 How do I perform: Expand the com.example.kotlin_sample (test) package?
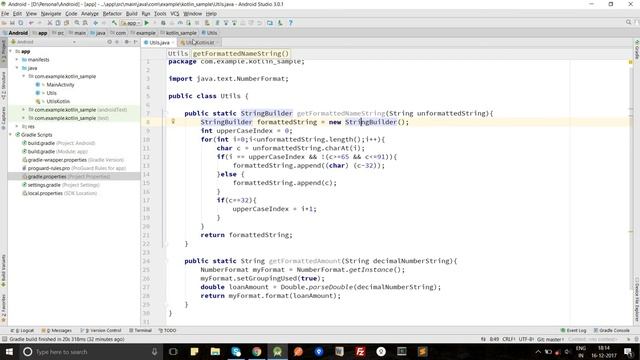pyautogui.click(x=24, y=118)
